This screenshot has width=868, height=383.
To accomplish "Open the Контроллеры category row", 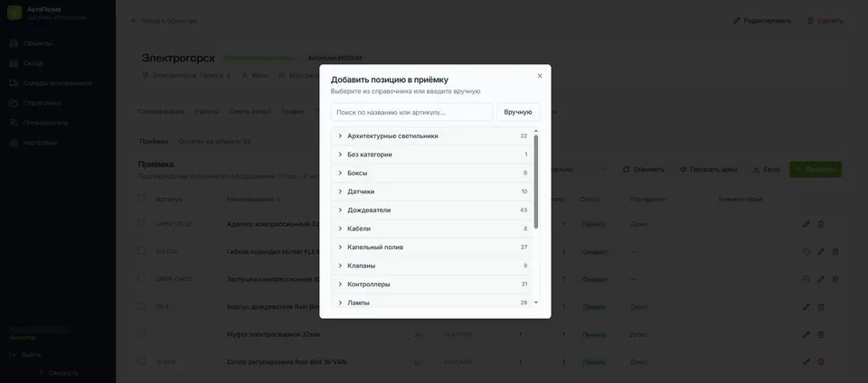I will click(432, 284).
